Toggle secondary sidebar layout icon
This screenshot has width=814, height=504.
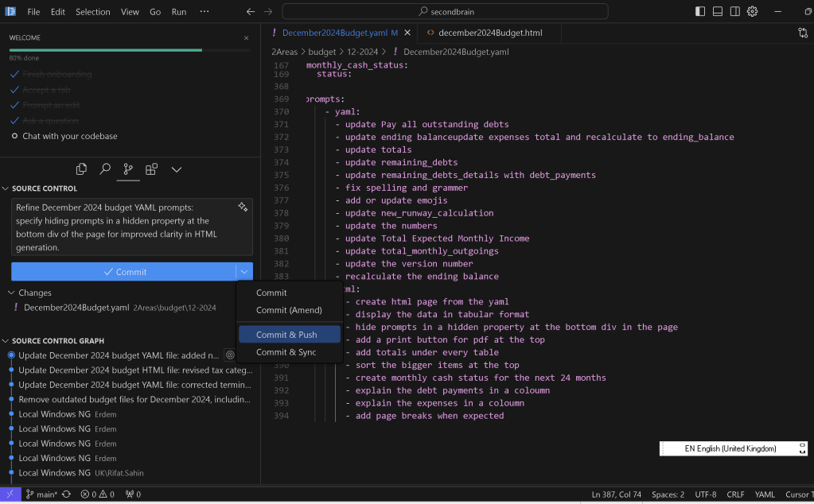734,11
